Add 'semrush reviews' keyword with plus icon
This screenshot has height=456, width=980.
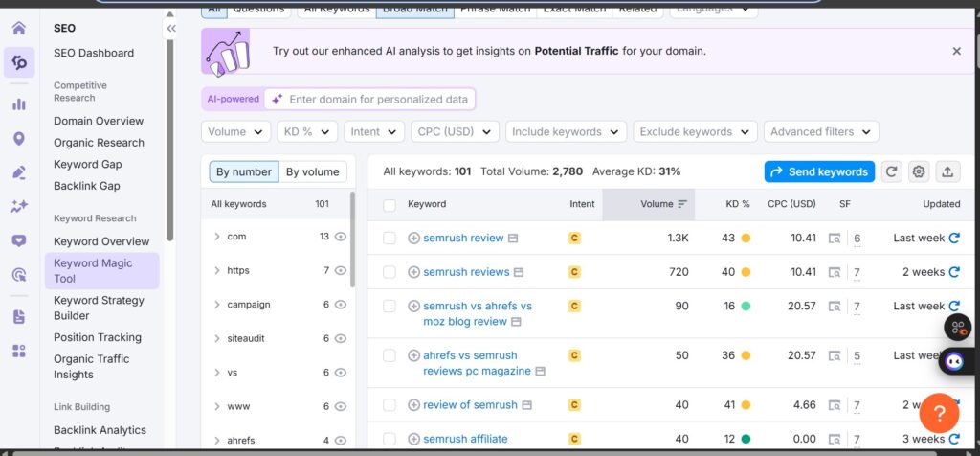coord(413,272)
